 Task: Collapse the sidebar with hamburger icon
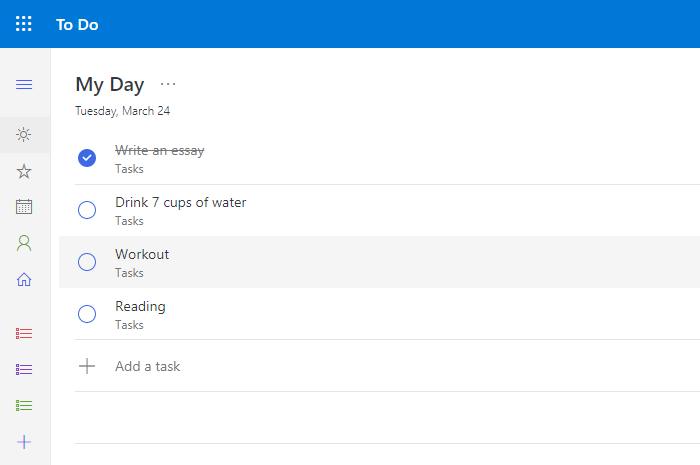click(x=24, y=84)
